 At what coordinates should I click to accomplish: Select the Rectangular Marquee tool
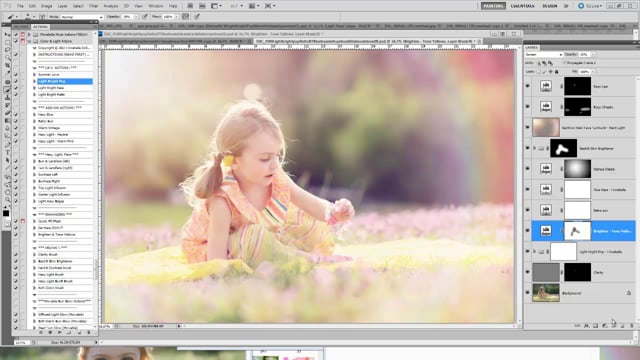[7, 42]
